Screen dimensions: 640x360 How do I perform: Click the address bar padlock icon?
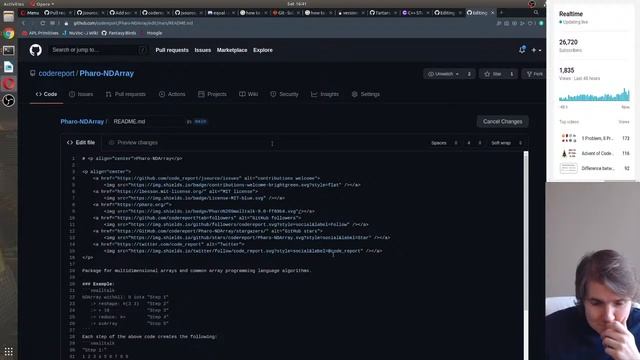pos(66,23)
